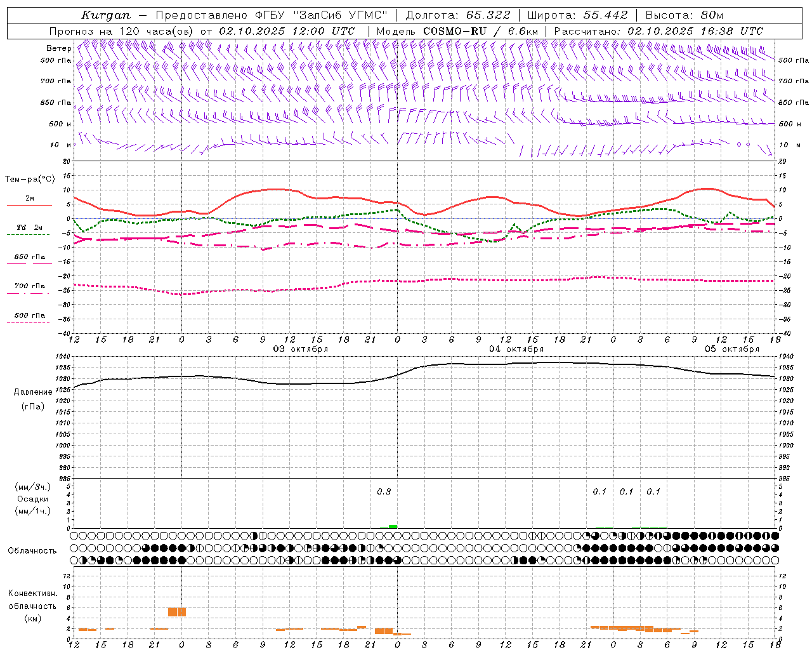The image size is (812, 650).
Task: Click the green precipitation bar
Action: tap(393, 526)
